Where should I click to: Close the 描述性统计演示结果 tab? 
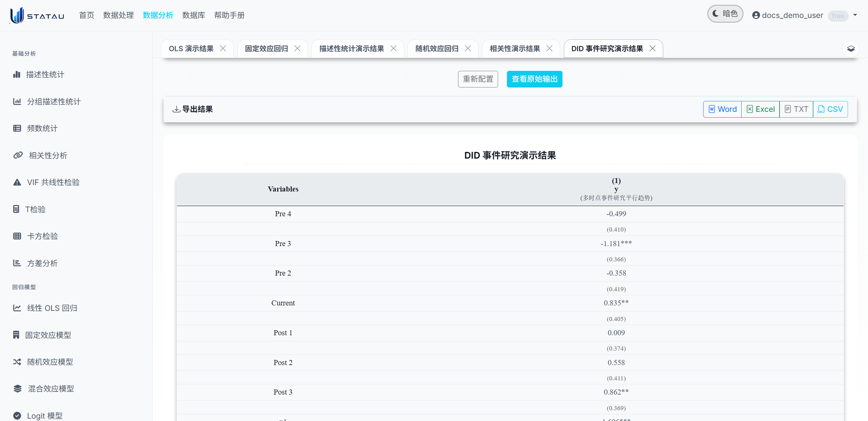coord(393,48)
